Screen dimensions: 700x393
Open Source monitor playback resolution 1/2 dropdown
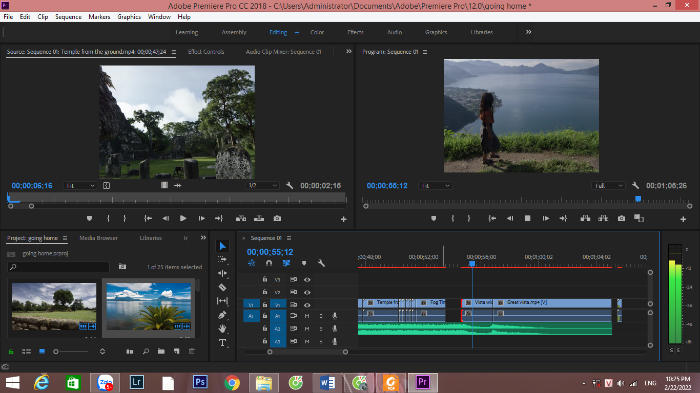[262, 185]
